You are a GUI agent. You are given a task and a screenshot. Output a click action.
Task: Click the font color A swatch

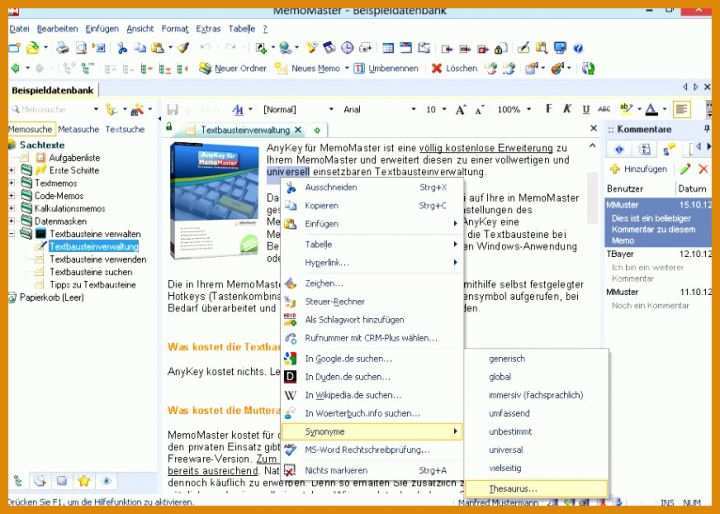(x=651, y=109)
